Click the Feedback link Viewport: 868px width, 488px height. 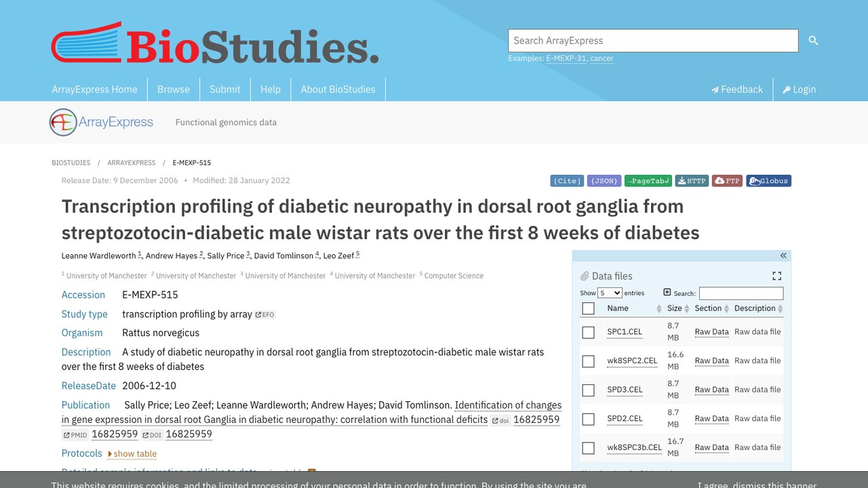(x=736, y=89)
